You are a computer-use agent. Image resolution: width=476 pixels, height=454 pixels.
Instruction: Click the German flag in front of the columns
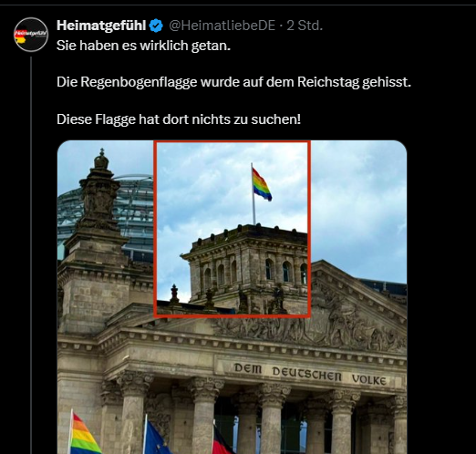pyautogui.click(x=222, y=439)
